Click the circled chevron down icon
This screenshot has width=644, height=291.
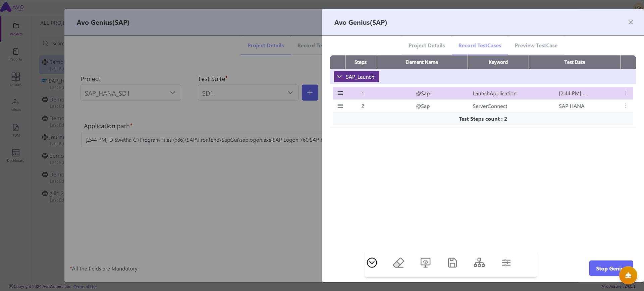coord(372,263)
